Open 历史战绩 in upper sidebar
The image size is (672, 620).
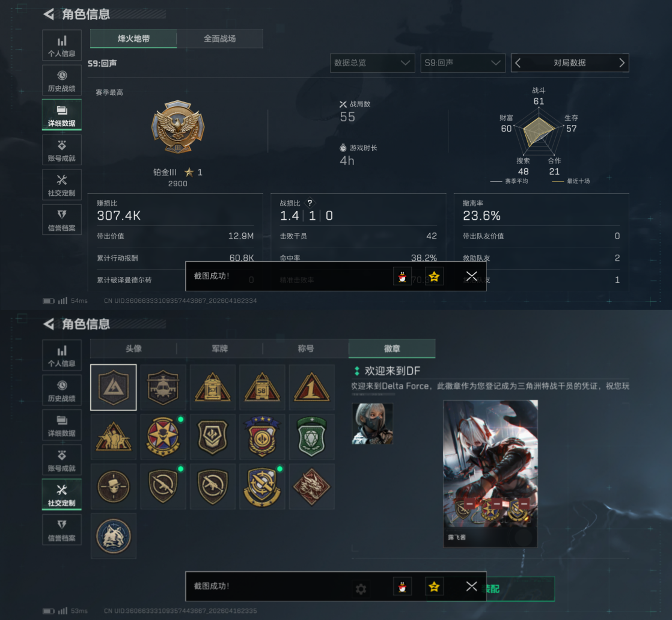point(62,80)
